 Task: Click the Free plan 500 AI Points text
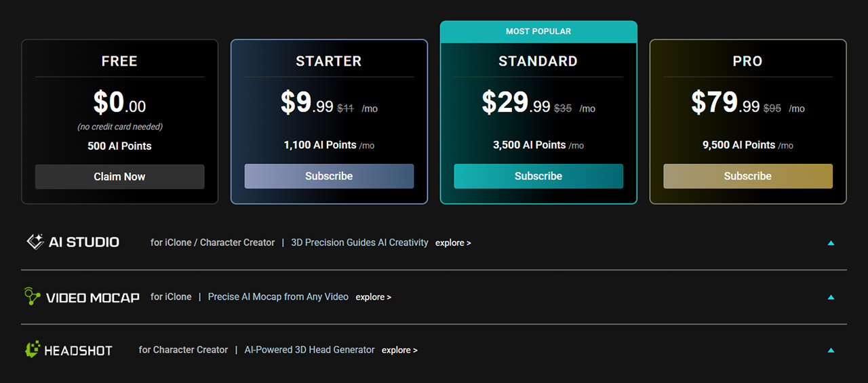(119, 146)
